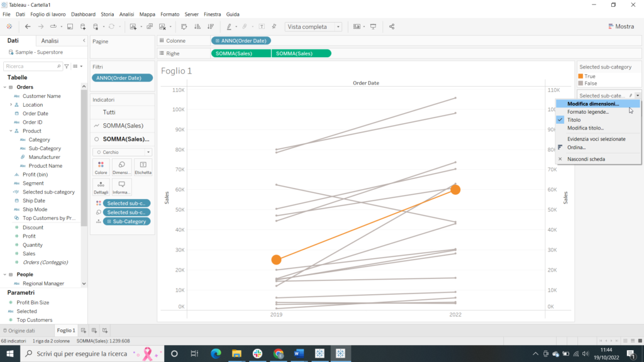Open the Analisi menu
This screenshot has width=644, height=362.
pyautogui.click(x=127, y=14)
